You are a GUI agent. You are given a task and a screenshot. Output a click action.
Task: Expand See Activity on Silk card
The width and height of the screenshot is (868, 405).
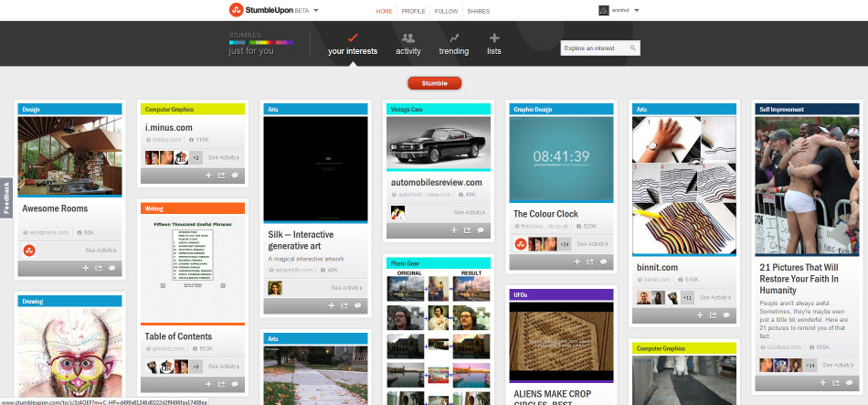coord(346,288)
